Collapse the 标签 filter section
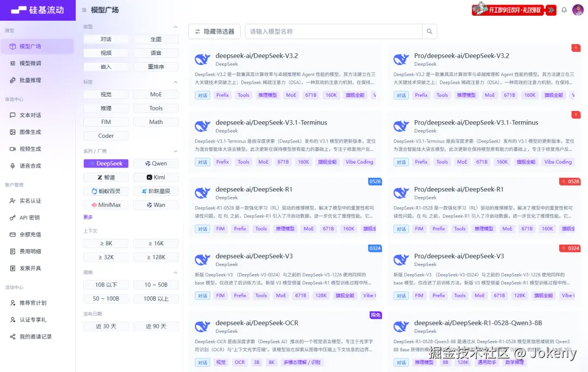This screenshot has width=588, height=372. point(175,82)
